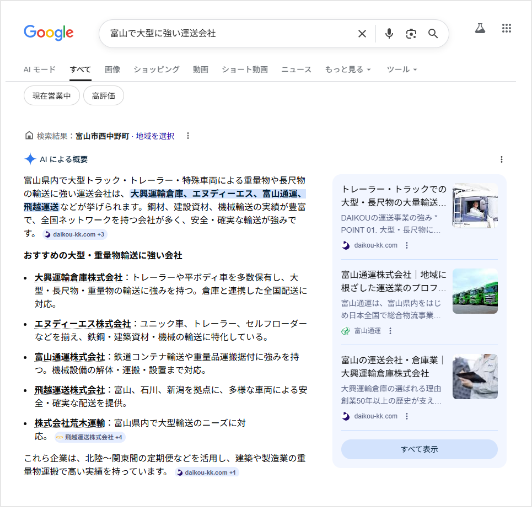Click worker with tablet thumbnail
This screenshot has width=532, height=507.
pyautogui.click(x=475, y=376)
